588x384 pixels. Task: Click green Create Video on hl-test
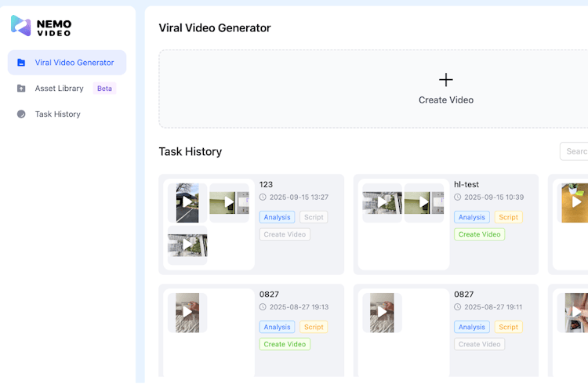[479, 234]
